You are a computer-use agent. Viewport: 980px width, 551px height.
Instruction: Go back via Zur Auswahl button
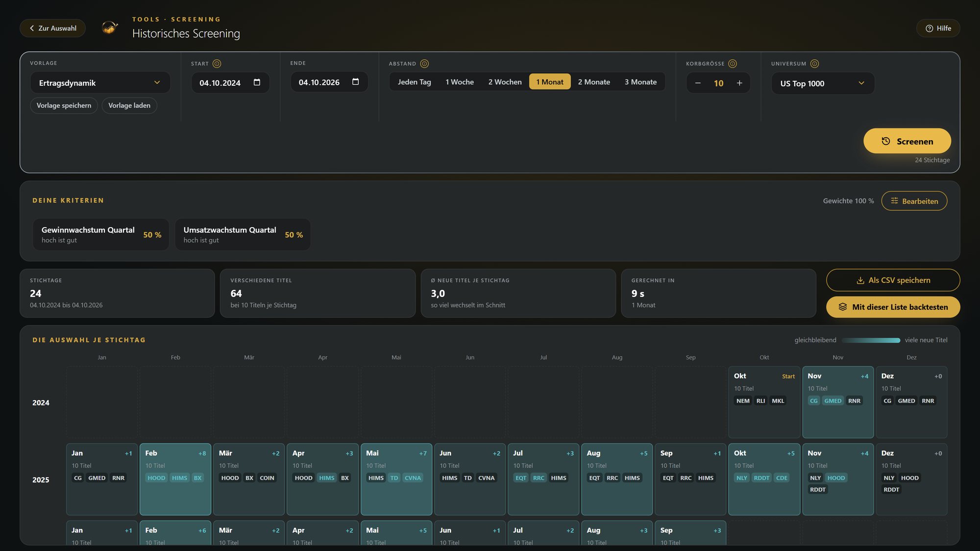tap(52, 28)
